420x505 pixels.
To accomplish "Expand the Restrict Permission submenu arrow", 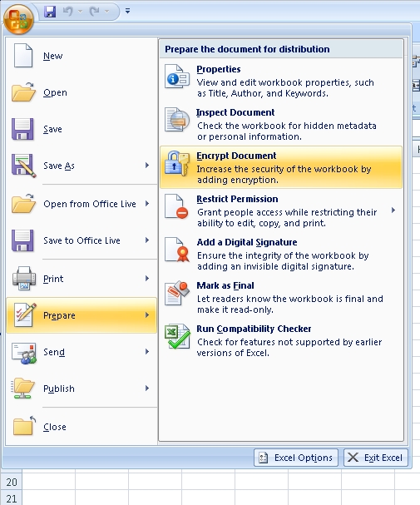I will 393,210.
